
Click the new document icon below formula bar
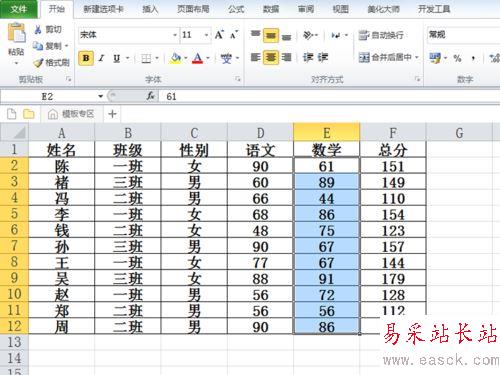(x=11, y=114)
